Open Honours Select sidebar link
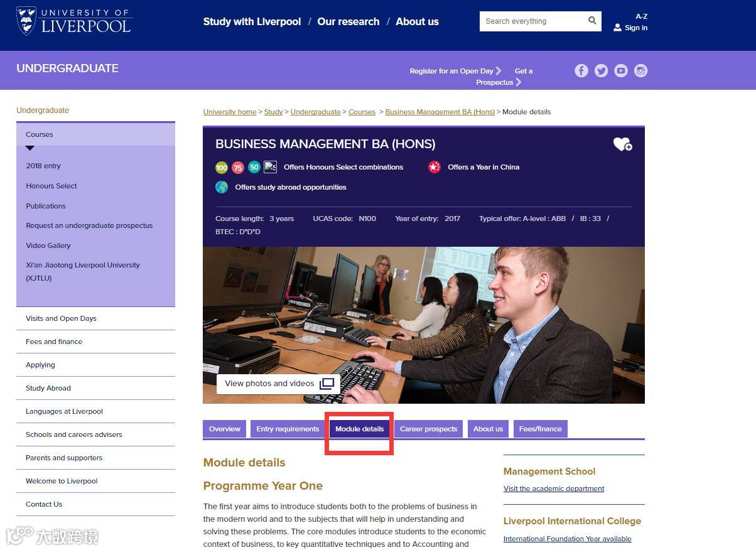Image resolution: width=756 pixels, height=550 pixels. coord(51,186)
